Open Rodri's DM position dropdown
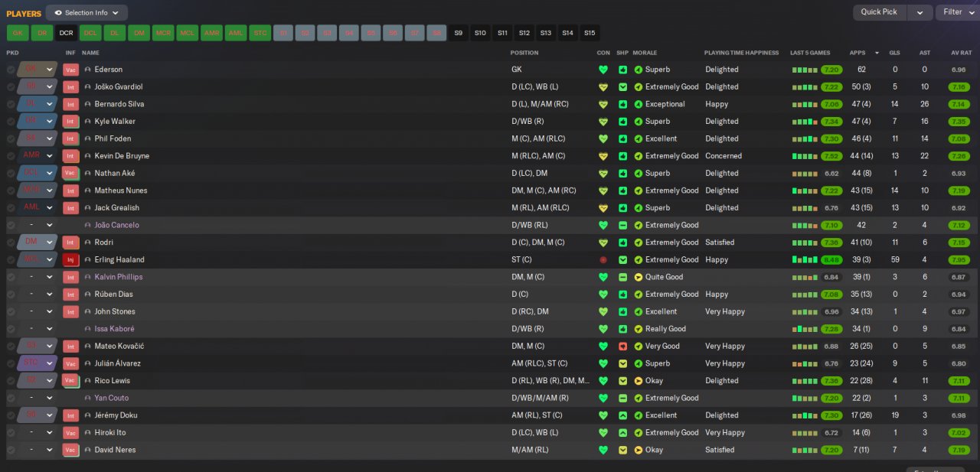 38,243
